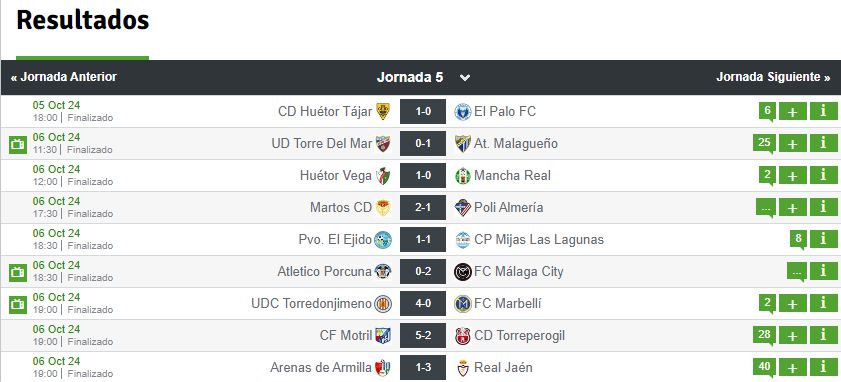Open the Real Jaén team link
841x382 pixels.
tap(503, 368)
